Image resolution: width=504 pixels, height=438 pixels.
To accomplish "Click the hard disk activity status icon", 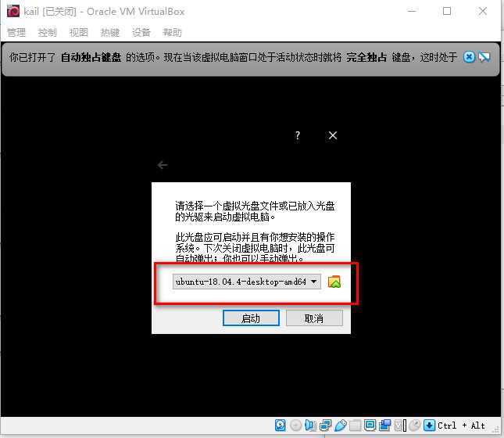I will (x=281, y=425).
